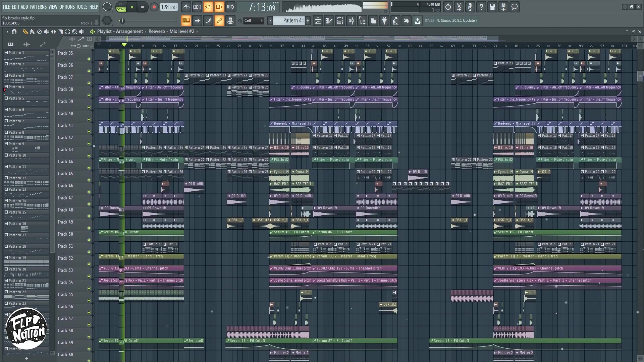This screenshot has width=644, height=362.
Task: Open the audio editor scissors icon
Action: point(459,7)
